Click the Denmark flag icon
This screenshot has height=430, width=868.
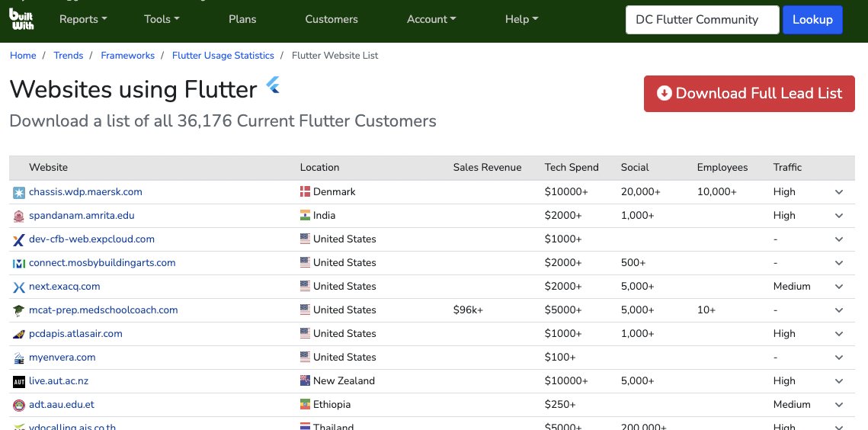[305, 191]
